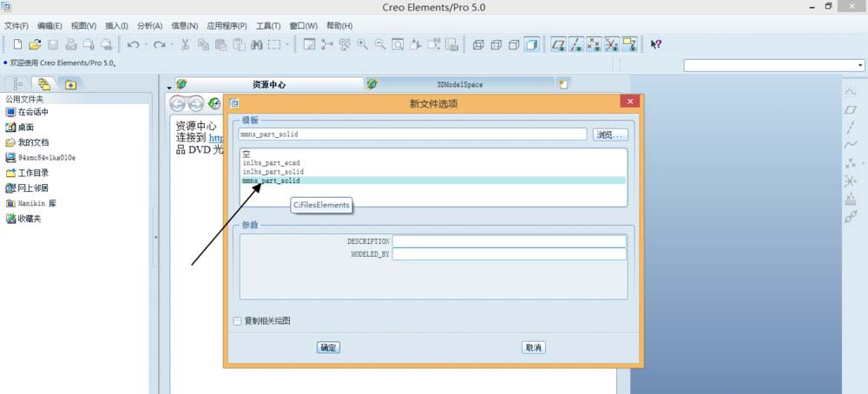This screenshot has width=868, height=394.
Task: Click the coordinate system tool in right toolbar
Action: tap(851, 181)
